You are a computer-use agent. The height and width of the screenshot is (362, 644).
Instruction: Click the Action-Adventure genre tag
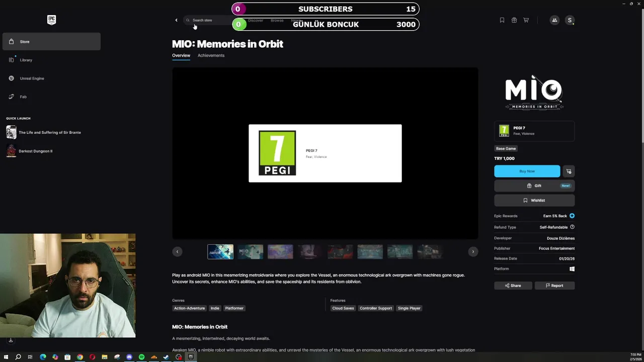[x=189, y=308]
